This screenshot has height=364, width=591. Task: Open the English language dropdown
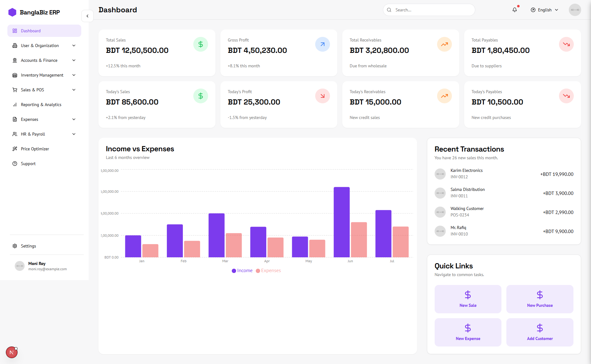(544, 10)
